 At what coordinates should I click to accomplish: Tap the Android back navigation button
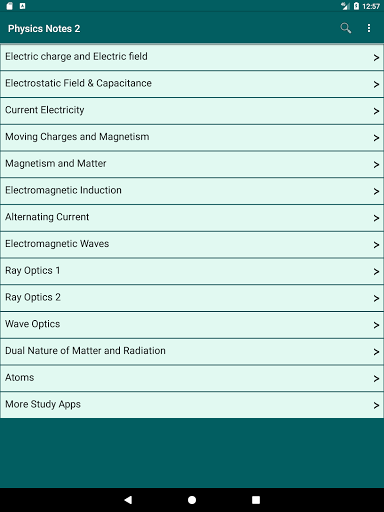(x=128, y=500)
